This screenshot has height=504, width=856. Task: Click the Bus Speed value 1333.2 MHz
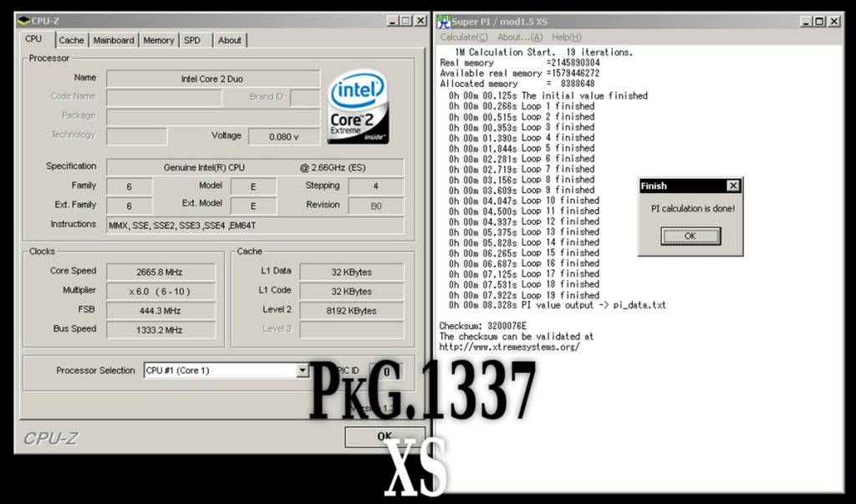pyautogui.click(x=160, y=330)
